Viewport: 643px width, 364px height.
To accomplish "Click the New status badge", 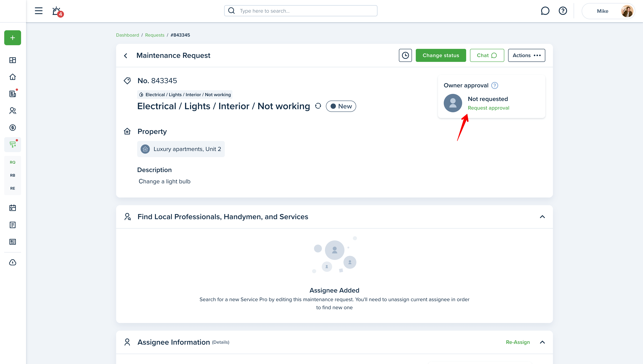I will [x=341, y=106].
